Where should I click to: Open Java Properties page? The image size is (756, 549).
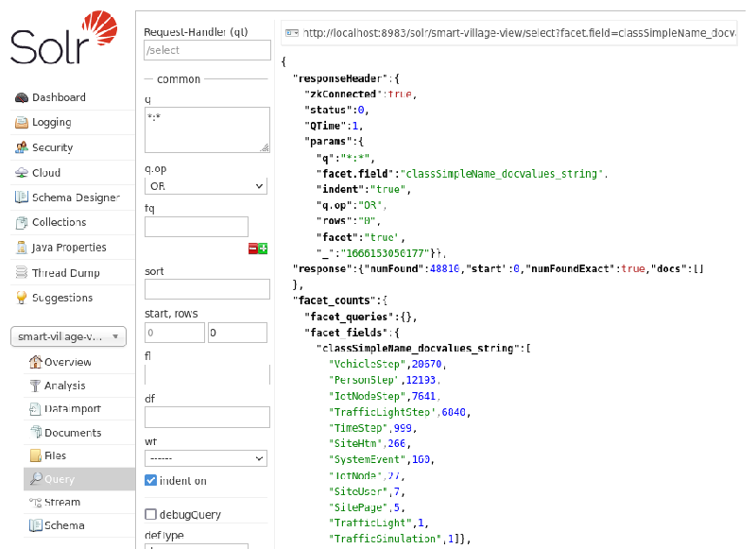69,248
